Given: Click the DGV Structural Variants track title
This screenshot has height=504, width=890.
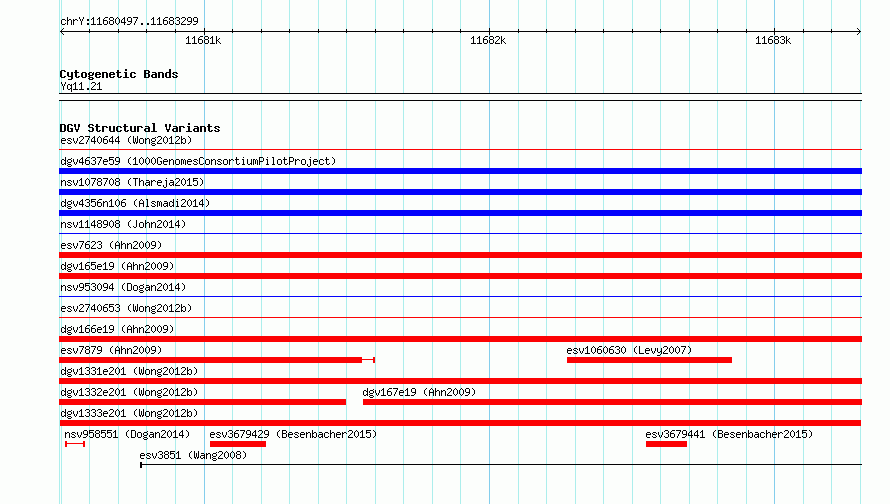Looking at the screenshot, I should tap(140, 128).
